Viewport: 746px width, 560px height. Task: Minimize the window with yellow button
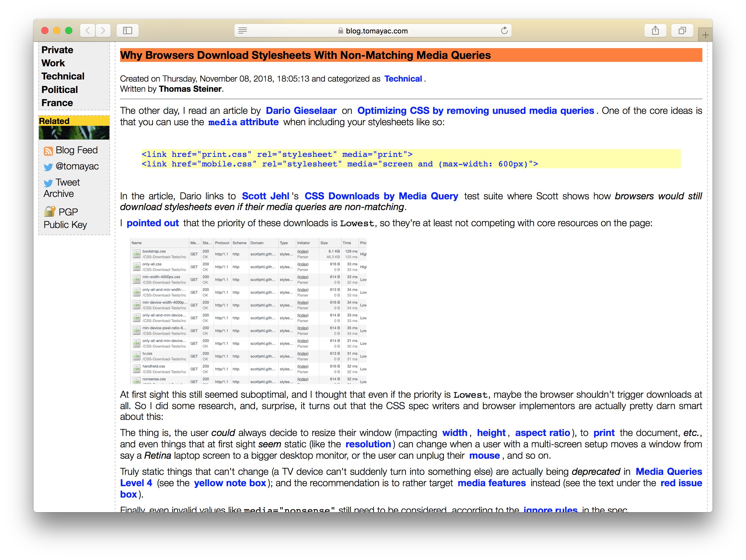[57, 31]
